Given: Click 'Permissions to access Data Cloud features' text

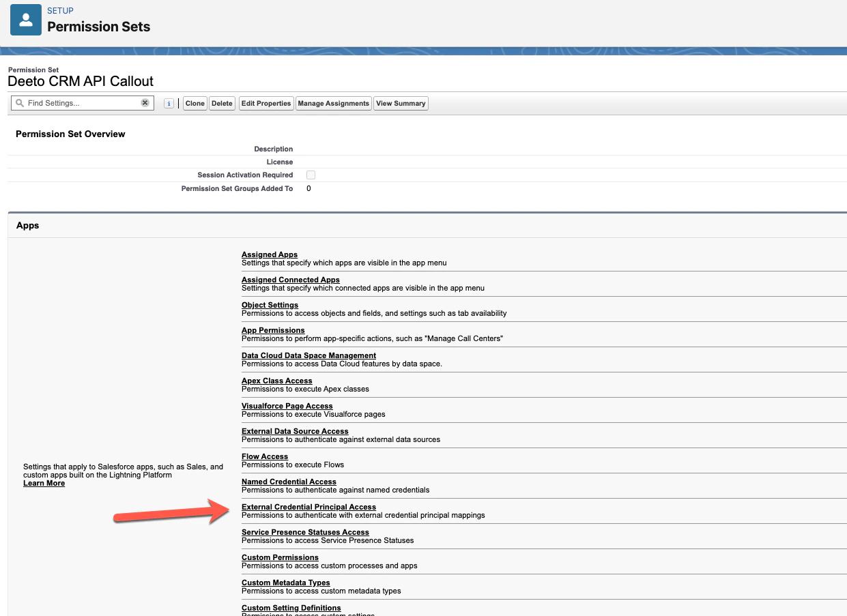Looking at the screenshot, I should (x=342, y=364).
